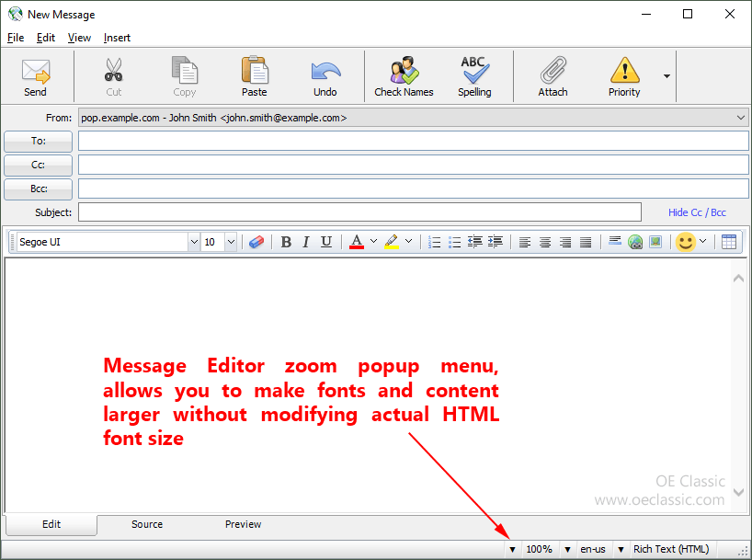Toggle bold formatting
Viewport: 752px width, 560px height.
286,242
